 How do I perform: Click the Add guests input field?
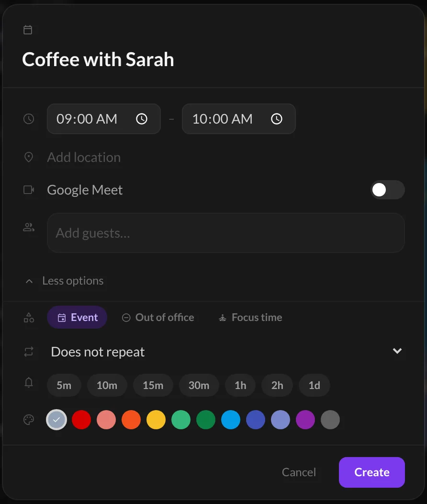coord(225,233)
